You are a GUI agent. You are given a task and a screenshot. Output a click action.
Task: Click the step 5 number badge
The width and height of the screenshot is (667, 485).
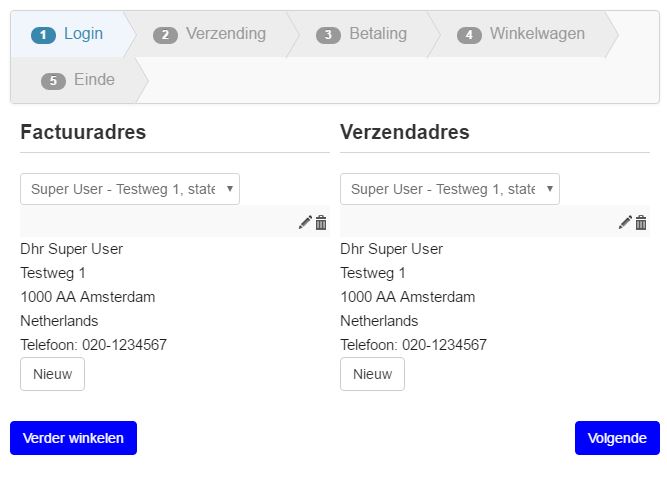[x=53, y=81]
